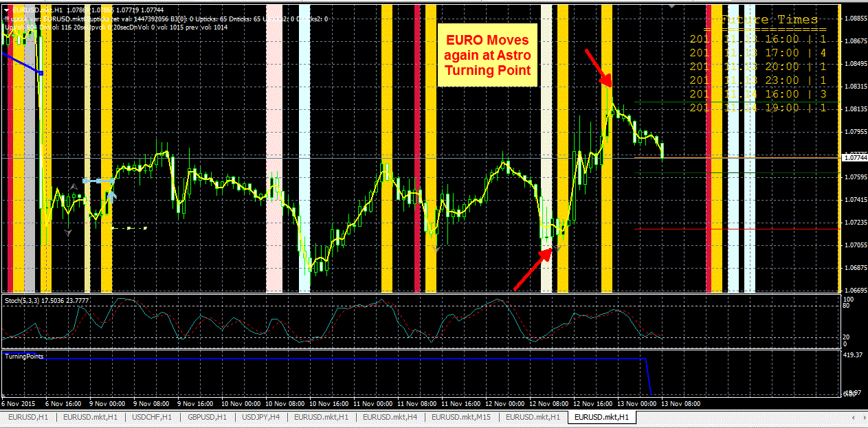Click the 419.37 TurningPoints scale value

[x=853, y=355]
